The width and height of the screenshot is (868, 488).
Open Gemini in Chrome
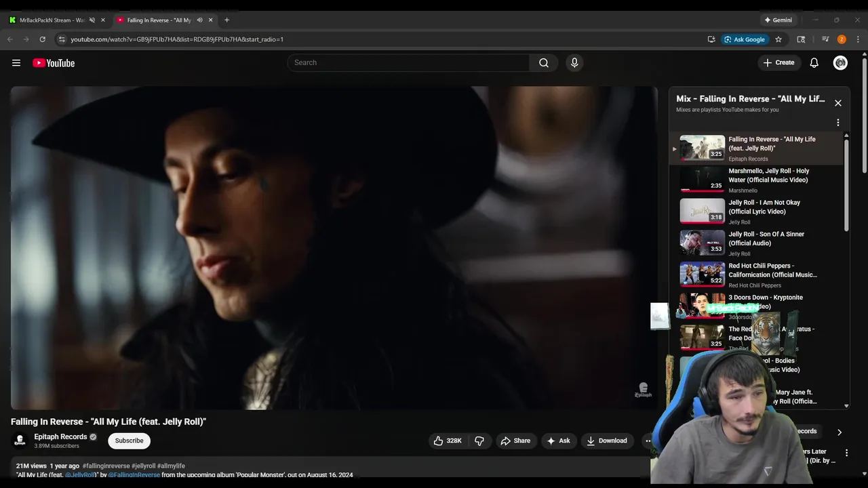click(778, 20)
